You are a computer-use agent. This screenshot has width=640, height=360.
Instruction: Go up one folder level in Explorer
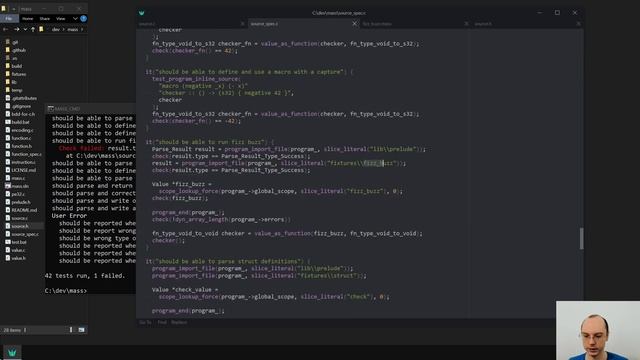click(33, 29)
